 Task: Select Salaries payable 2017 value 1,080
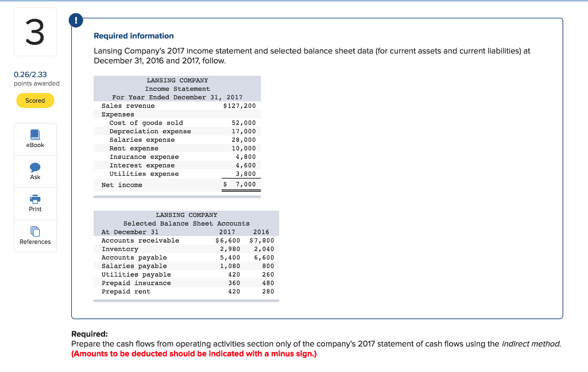pyautogui.click(x=230, y=266)
